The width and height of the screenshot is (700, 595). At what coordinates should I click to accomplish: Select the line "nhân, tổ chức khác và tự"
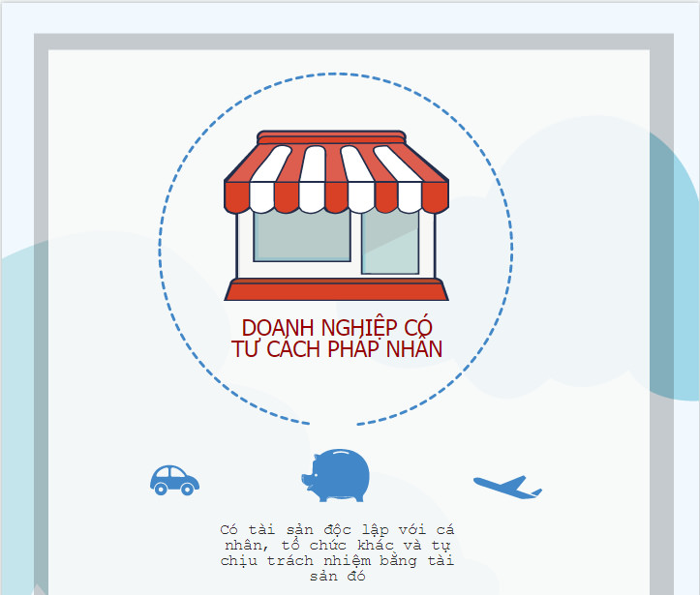(x=337, y=545)
